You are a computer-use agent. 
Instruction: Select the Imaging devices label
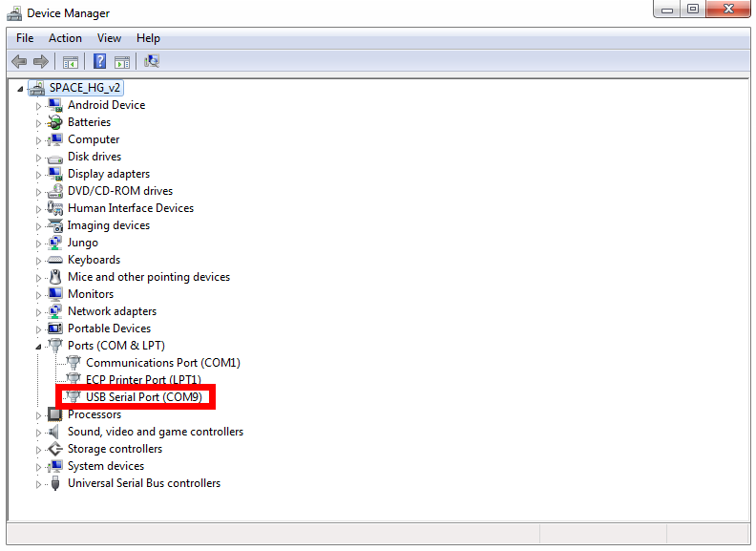pyautogui.click(x=109, y=225)
